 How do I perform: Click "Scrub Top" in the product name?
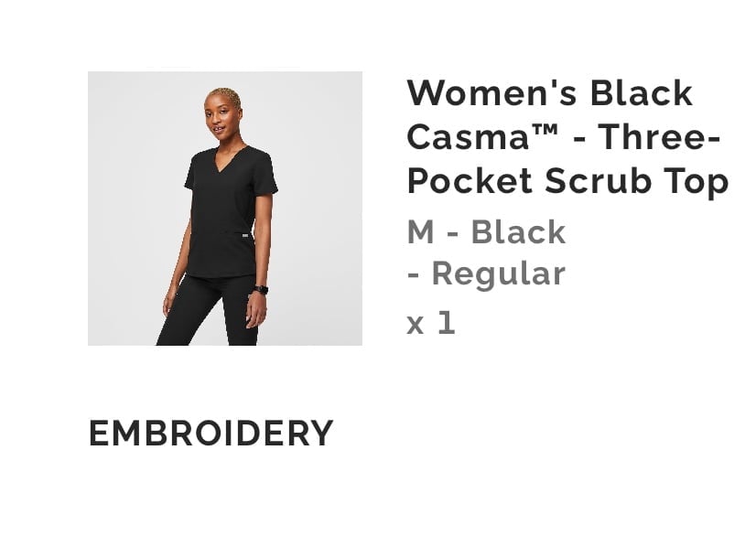coord(636,181)
